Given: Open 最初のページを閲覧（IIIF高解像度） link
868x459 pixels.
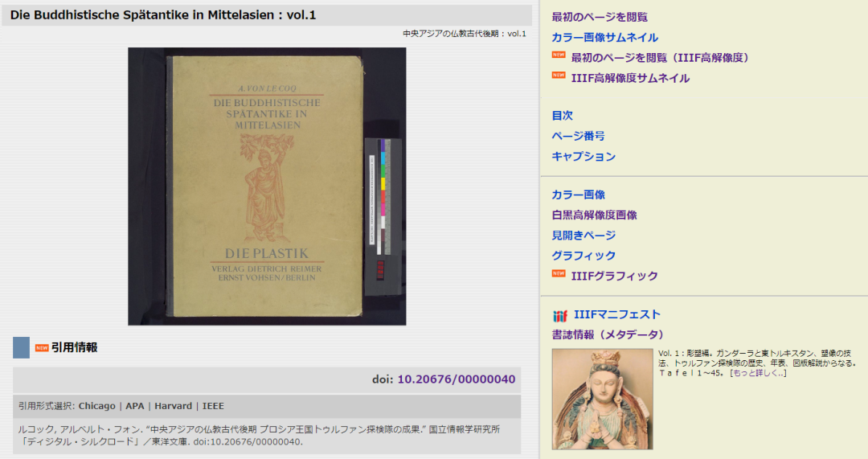Looking at the screenshot, I should (662, 58).
